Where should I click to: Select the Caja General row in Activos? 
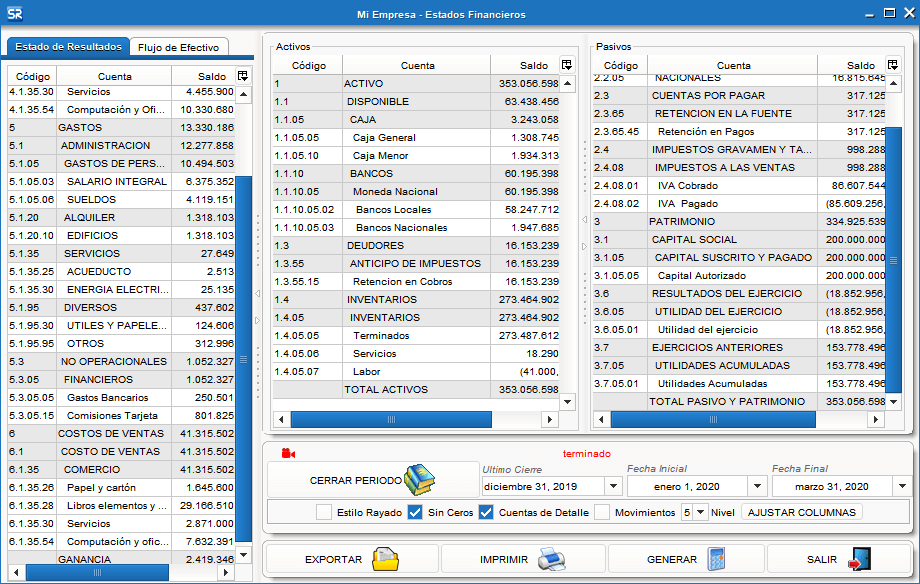(415, 137)
